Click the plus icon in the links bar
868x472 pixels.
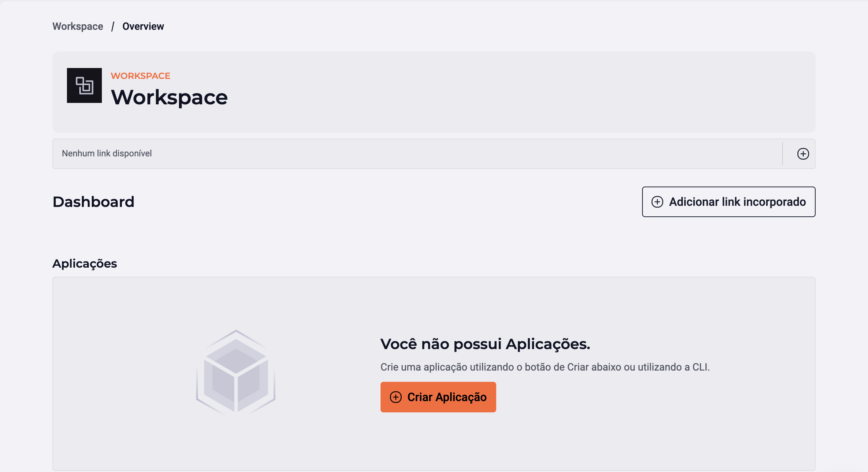click(803, 153)
